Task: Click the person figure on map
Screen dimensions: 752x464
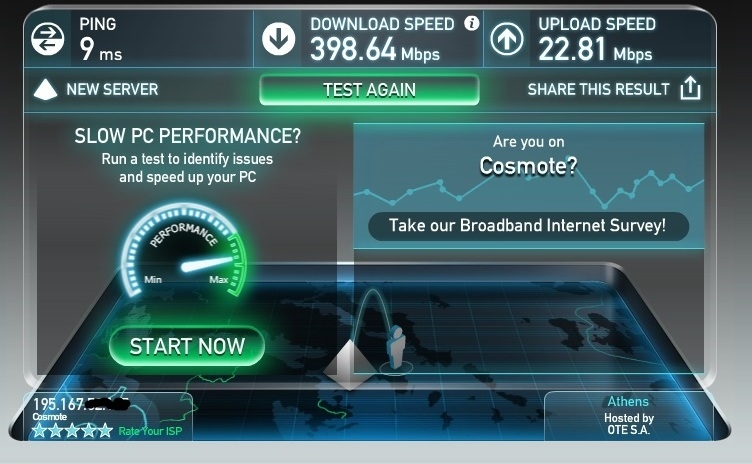Action: [x=396, y=346]
